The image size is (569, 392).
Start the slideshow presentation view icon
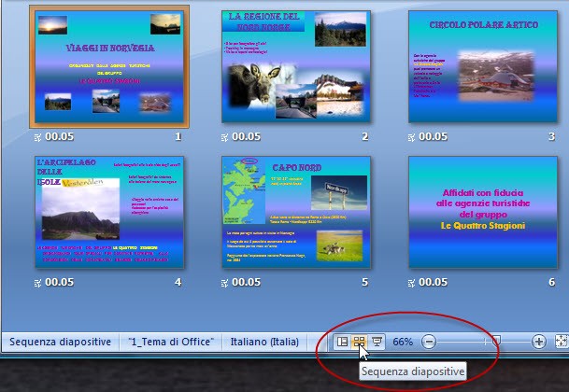(x=376, y=343)
